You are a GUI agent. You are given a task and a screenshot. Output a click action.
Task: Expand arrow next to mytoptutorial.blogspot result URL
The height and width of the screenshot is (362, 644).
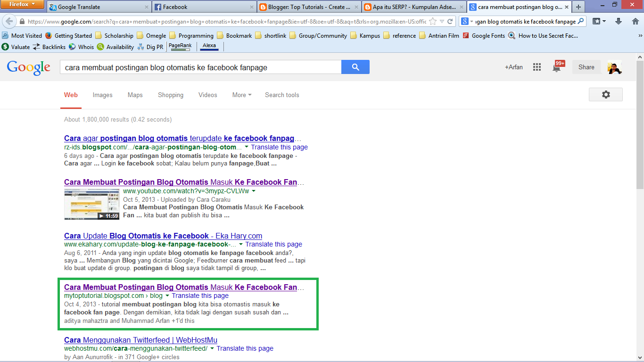point(167,296)
